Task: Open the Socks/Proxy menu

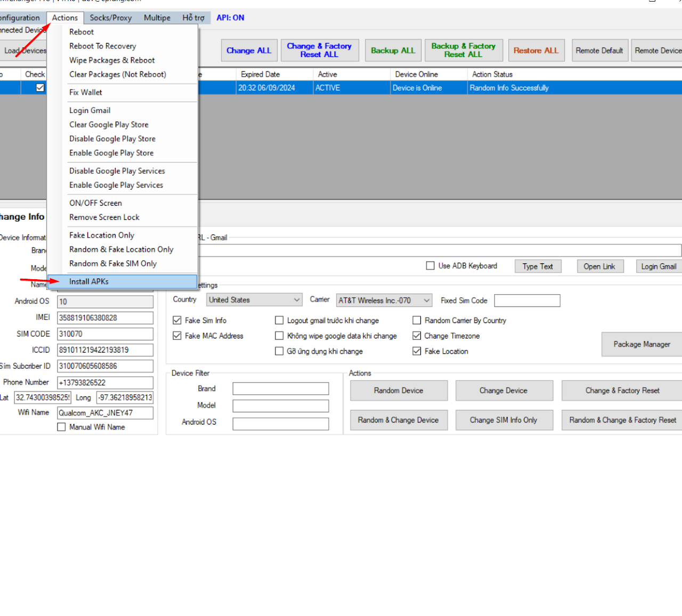Action: point(110,18)
